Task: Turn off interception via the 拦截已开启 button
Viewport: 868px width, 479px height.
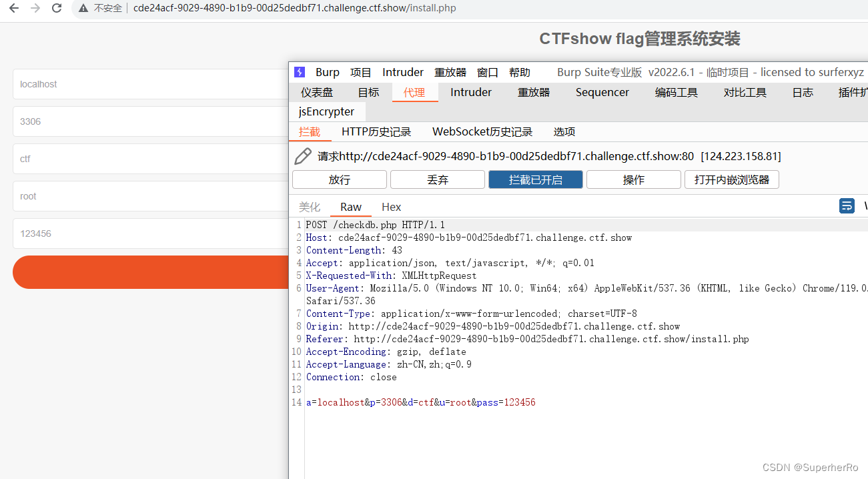Action: click(x=535, y=179)
